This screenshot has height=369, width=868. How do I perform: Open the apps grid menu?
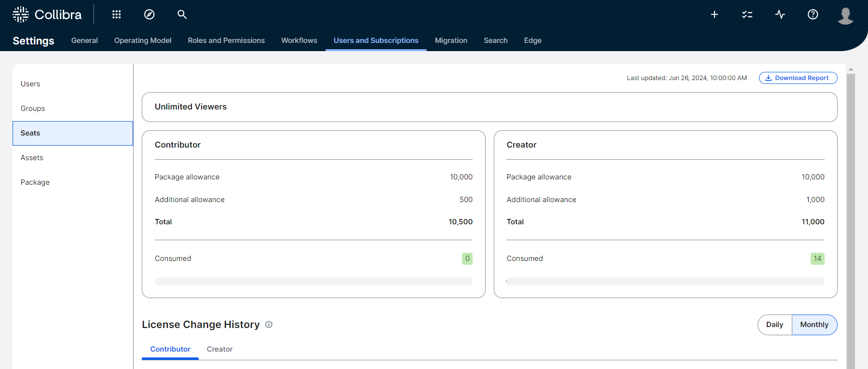116,14
